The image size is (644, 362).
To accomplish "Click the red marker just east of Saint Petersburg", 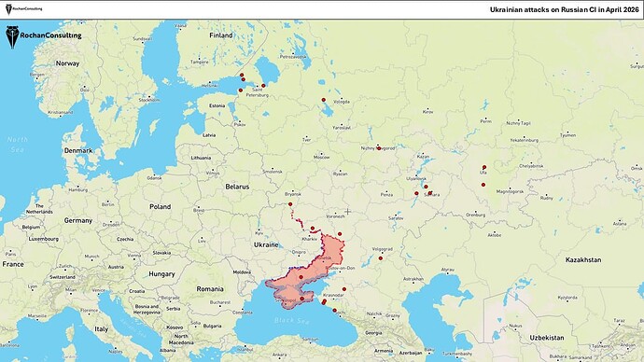I will click(263, 86).
